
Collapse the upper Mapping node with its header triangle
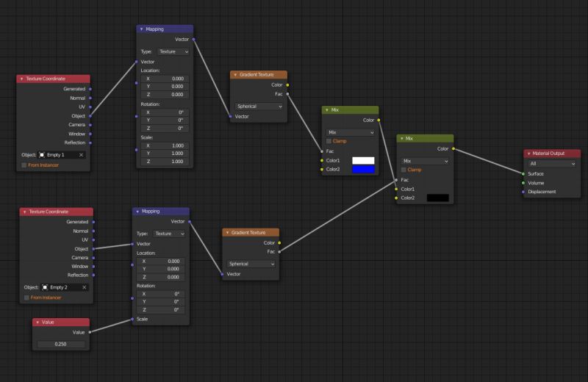[141, 29]
